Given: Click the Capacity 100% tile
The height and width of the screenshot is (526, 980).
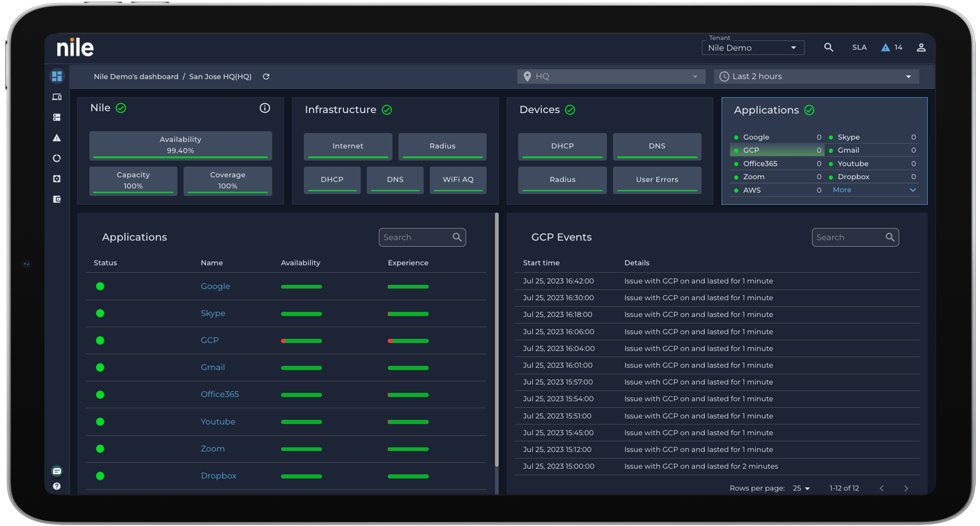Looking at the screenshot, I should tap(133, 181).
